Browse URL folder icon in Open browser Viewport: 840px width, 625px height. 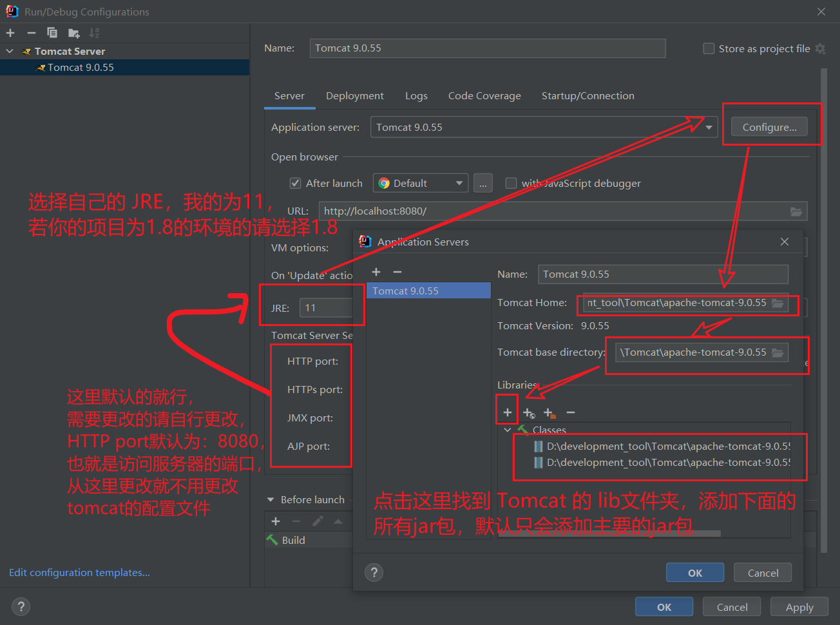coord(796,211)
